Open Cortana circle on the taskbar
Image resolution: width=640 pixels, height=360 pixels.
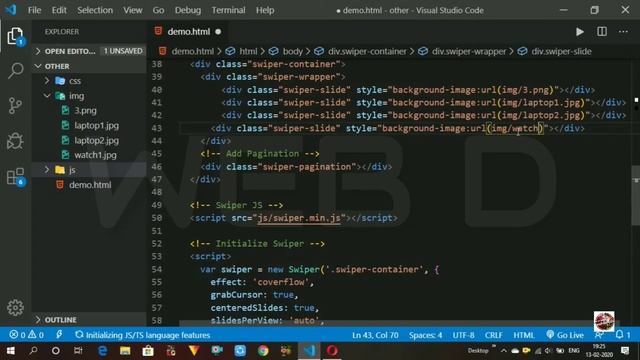pyautogui.click(x=56, y=351)
